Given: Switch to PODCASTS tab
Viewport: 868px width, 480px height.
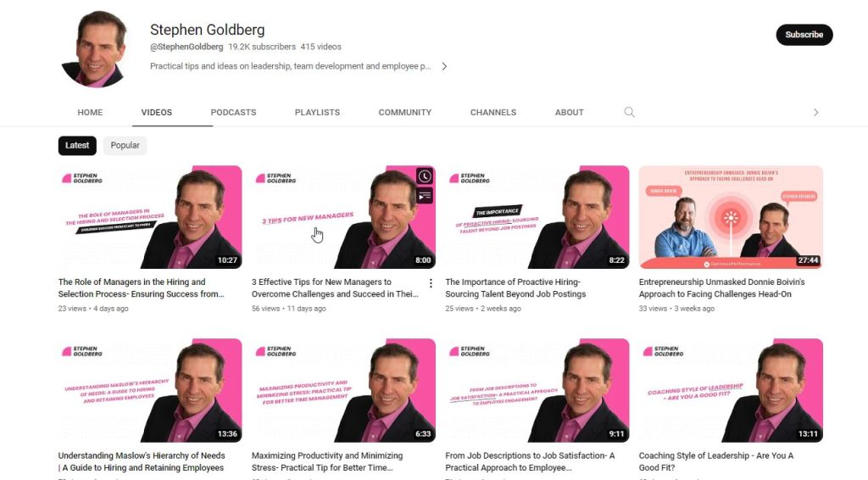Looking at the screenshot, I should point(233,113).
